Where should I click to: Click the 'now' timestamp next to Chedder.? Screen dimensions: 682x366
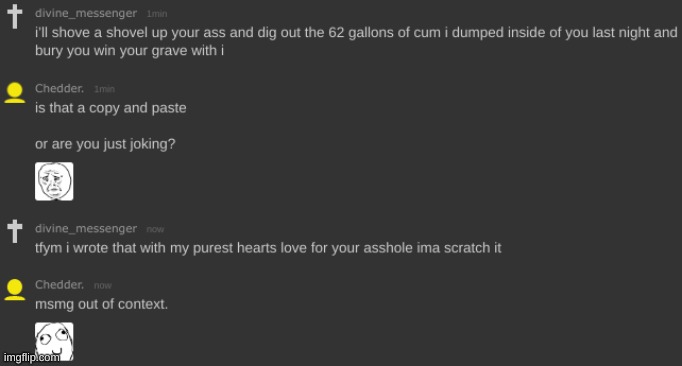click(x=103, y=285)
